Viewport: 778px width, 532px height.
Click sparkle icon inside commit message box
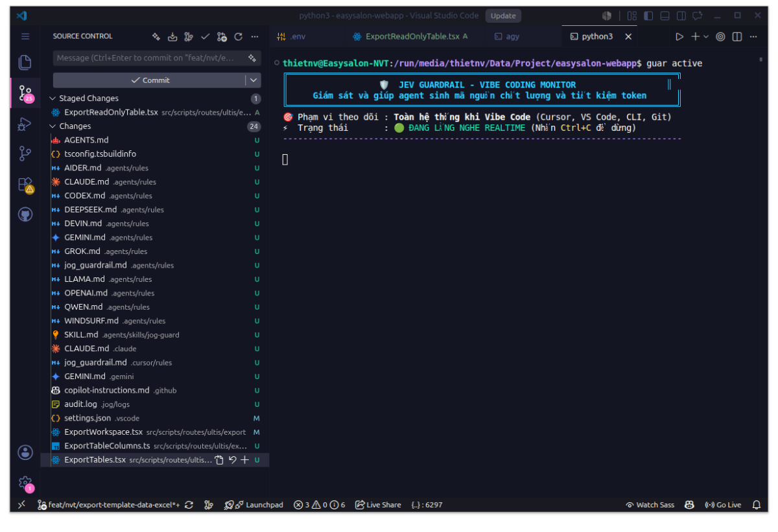click(252, 58)
